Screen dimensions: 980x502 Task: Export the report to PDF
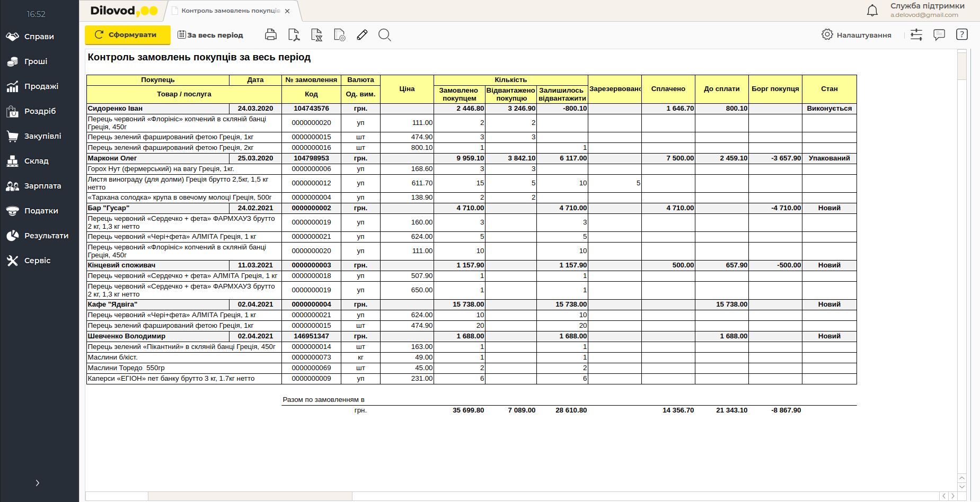(294, 35)
